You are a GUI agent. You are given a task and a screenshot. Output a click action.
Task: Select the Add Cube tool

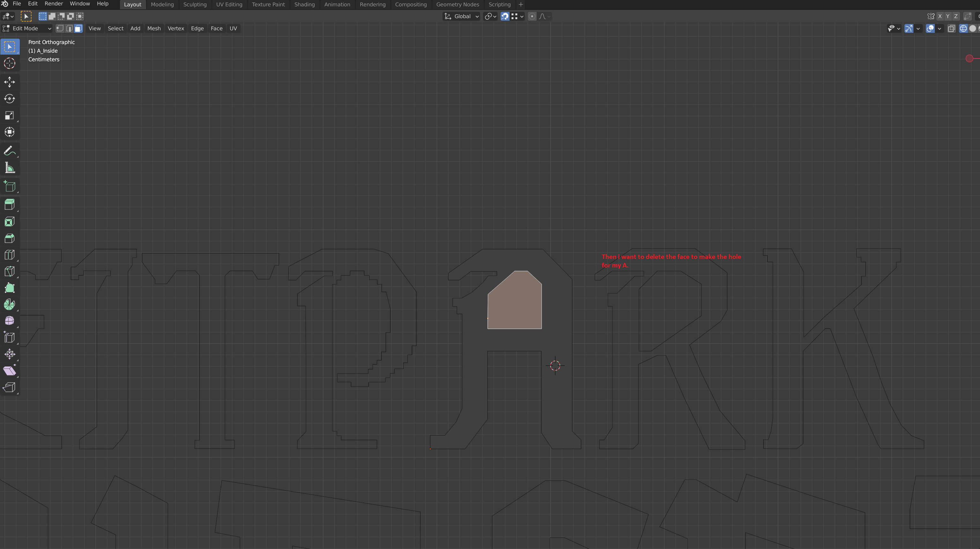pos(10,186)
